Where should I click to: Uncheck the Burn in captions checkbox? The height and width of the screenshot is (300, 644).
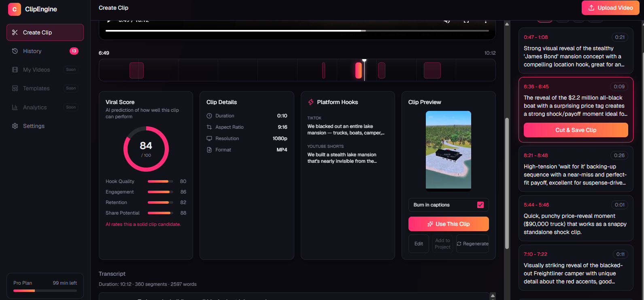coord(480,205)
